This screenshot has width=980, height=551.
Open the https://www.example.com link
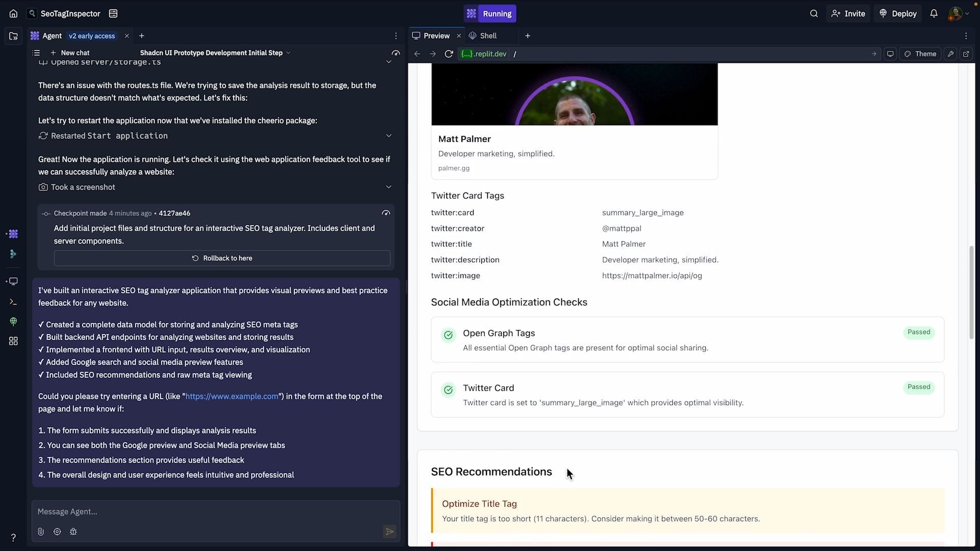pos(232,396)
